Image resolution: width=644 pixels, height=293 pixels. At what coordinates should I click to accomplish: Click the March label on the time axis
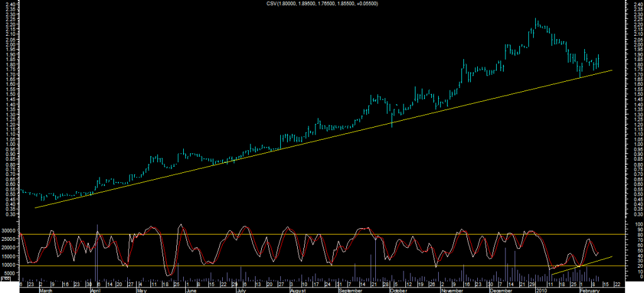point(47,290)
